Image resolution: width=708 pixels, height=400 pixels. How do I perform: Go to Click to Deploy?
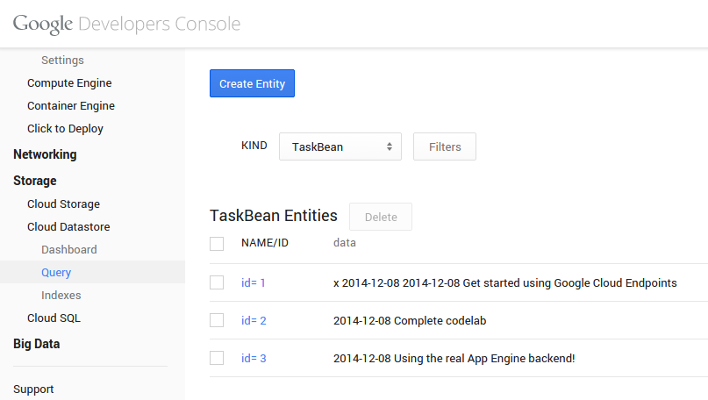point(65,129)
